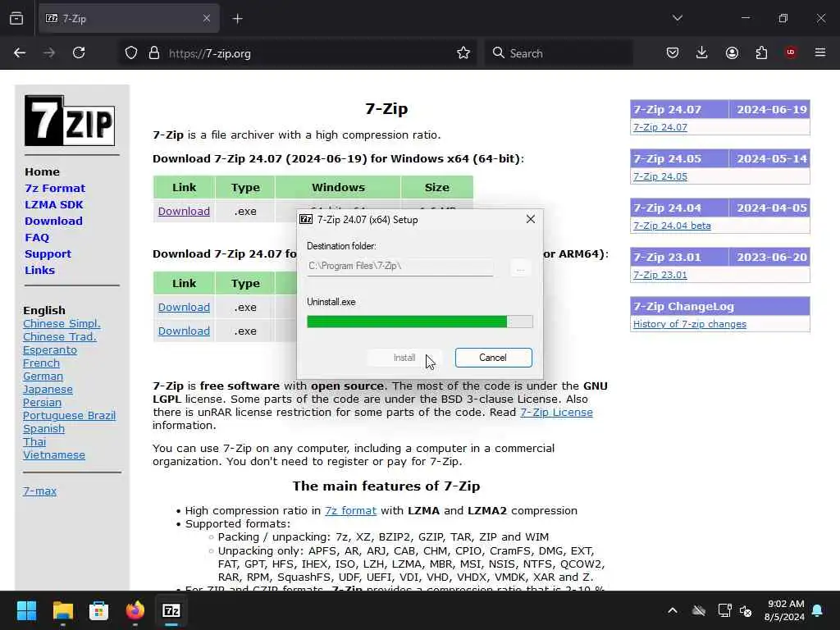Click the destination folder browse button
This screenshot has width=840, height=630.
click(520, 267)
